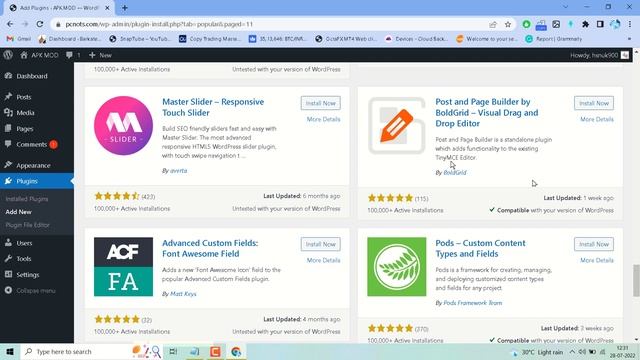The image size is (640, 360).
Task: Open Task View on taskbar
Action: pyautogui.click(x=173, y=351)
